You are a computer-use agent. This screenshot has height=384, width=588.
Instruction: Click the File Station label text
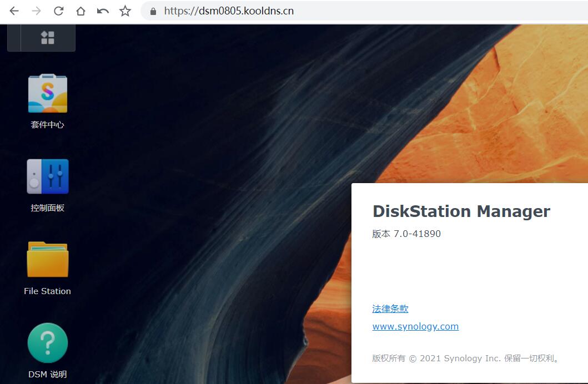click(48, 291)
